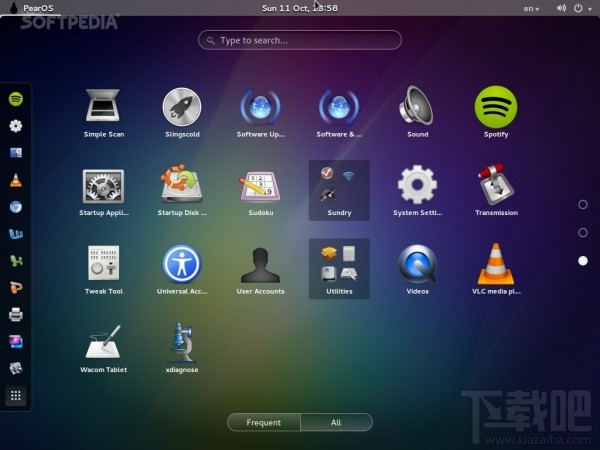Image resolution: width=600 pixels, height=450 pixels.
Task: Switch to the Frequent view
Action: (264, 422)
